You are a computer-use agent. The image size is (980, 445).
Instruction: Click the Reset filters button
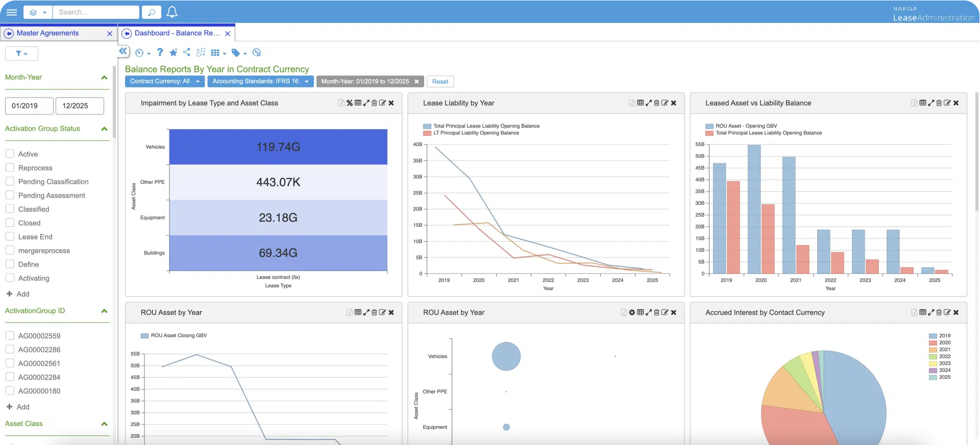440,81
